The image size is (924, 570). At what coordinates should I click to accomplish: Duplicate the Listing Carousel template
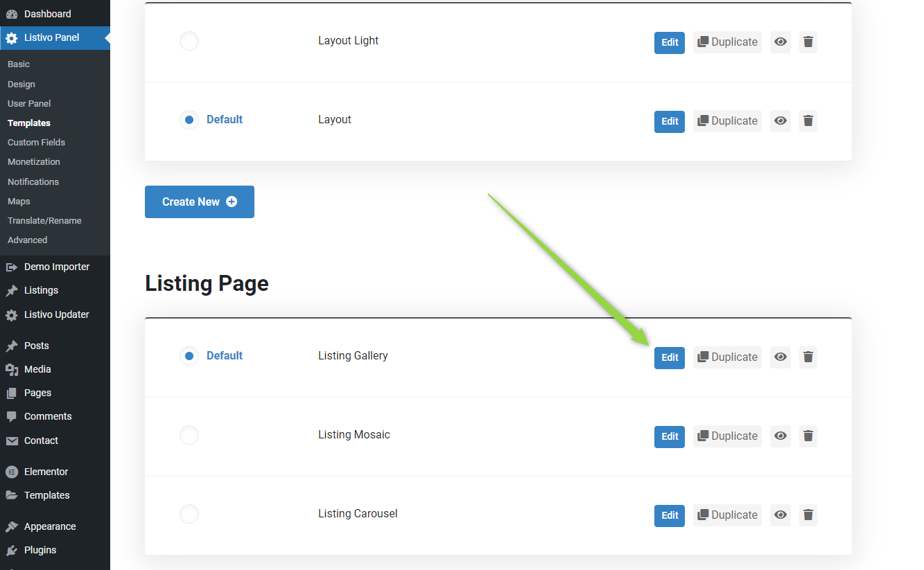coord(727,515)
